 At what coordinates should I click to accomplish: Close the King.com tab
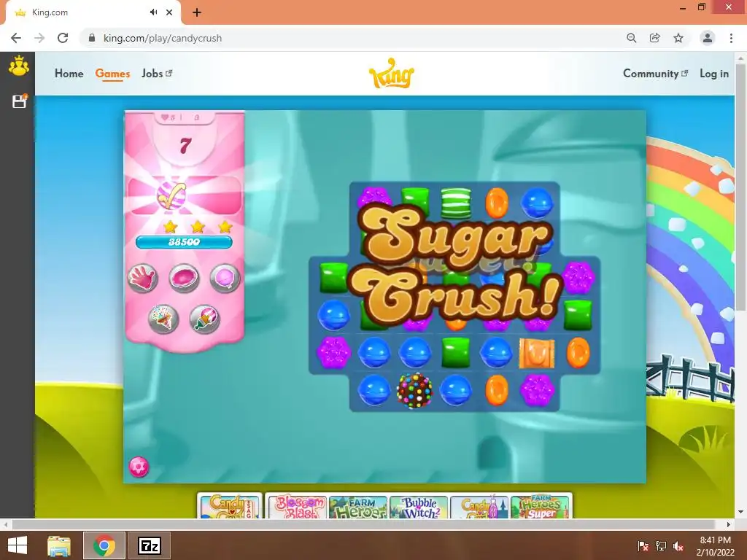click(x=169, y=12)
